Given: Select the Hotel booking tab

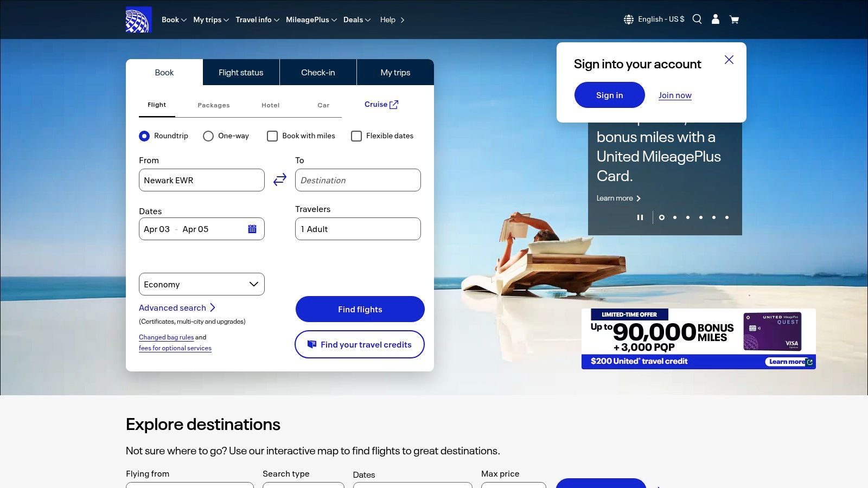Looking at the screenshot, I should tap(270, 105).
